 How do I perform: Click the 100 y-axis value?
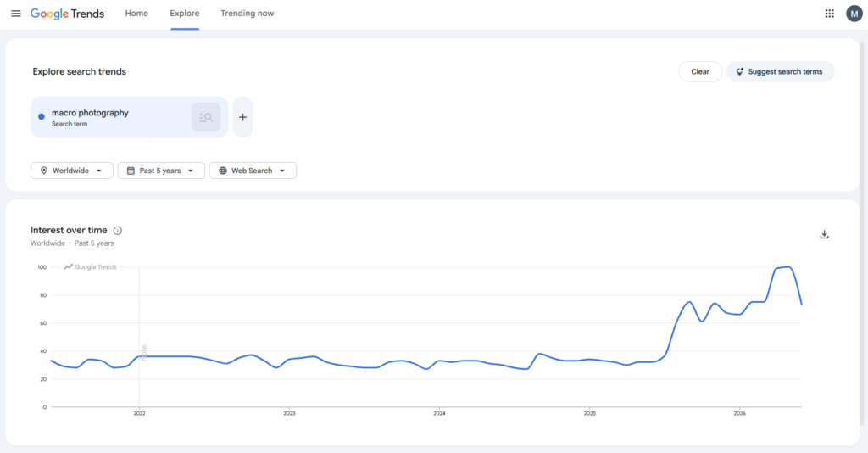tap(42, 267)
